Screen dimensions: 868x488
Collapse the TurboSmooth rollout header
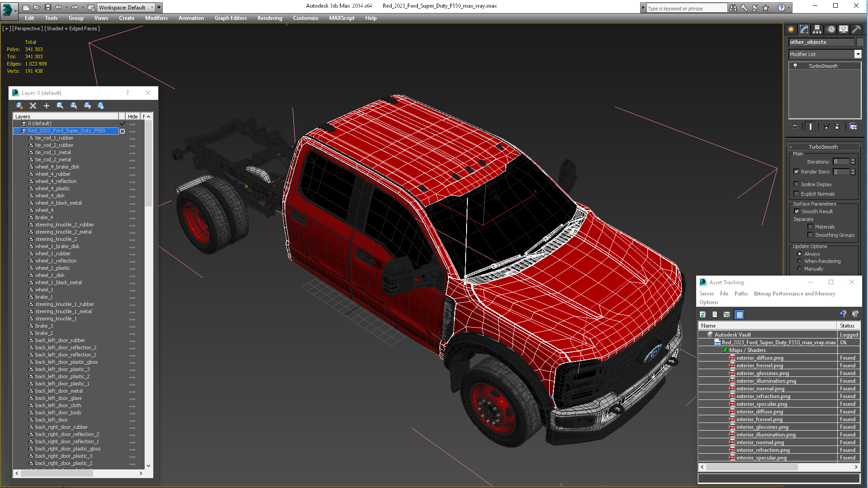click(x=823, y=147)
